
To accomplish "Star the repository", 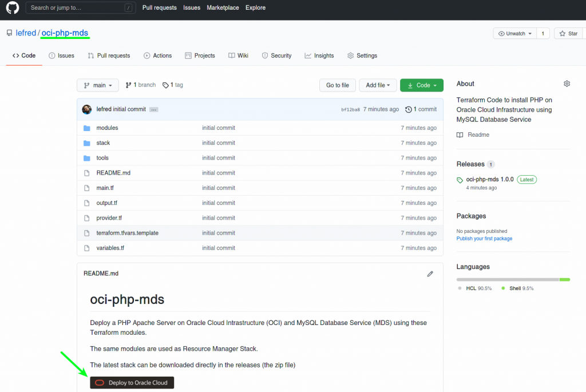I will pos(569,34).
